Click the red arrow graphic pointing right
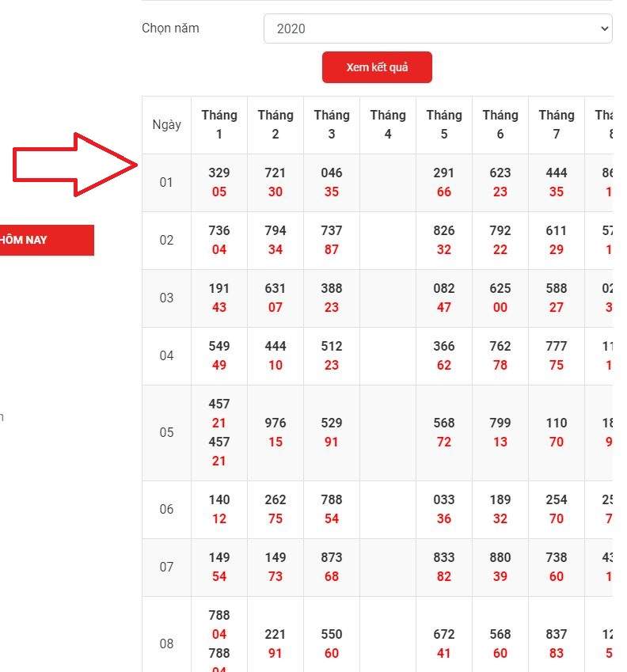This screenshot has width=627, height=672. pyautogui.click(x=75, y=165)
